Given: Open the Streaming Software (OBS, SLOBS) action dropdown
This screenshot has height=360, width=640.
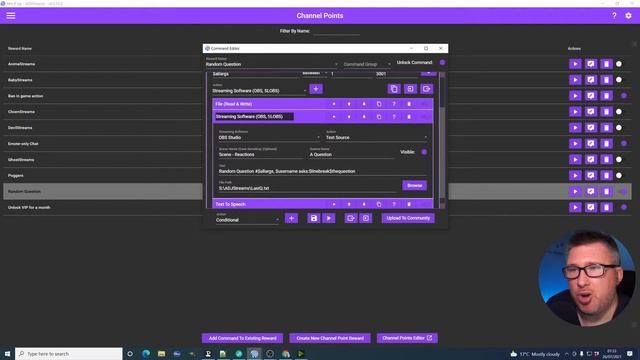Looking at the screenshot, I should tap(259, 91).
